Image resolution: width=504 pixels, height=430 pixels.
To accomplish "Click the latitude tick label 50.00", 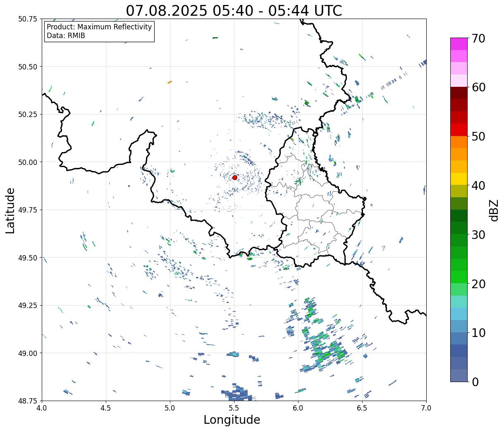I will coord(28,162).
